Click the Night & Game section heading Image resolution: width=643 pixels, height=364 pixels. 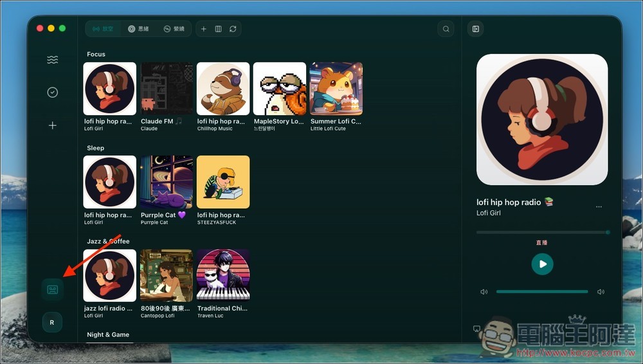pos(108,335)
